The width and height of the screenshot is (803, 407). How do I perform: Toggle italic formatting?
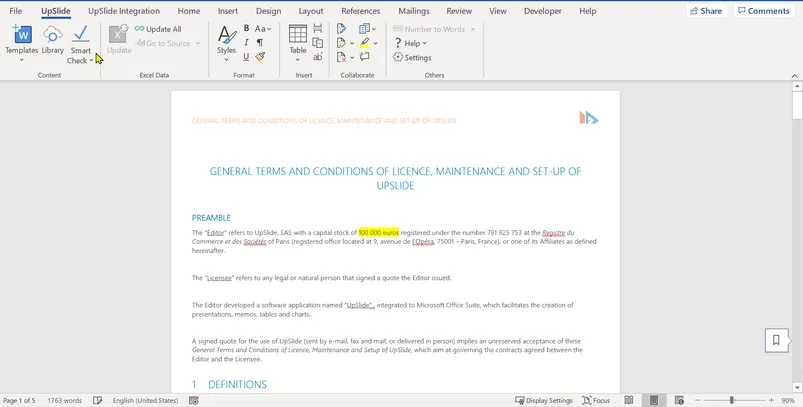pos(246,42)
